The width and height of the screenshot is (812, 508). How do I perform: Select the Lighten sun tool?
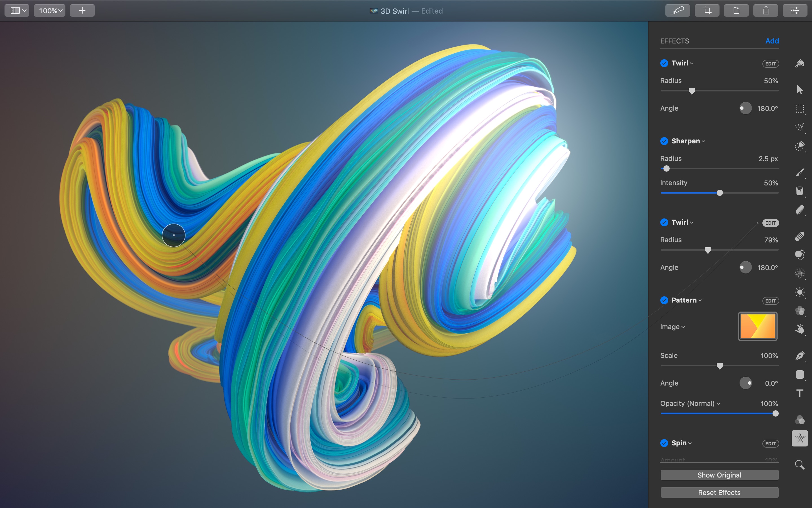[800, 292]
